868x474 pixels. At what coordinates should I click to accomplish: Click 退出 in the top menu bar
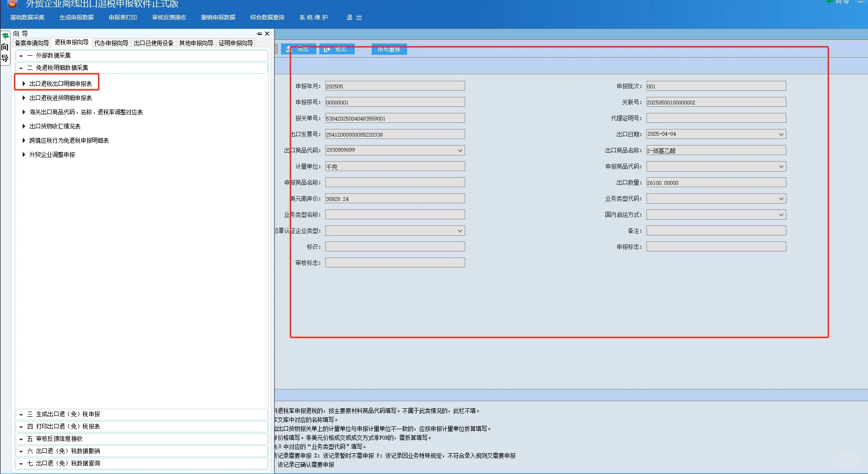click(354, 17)
